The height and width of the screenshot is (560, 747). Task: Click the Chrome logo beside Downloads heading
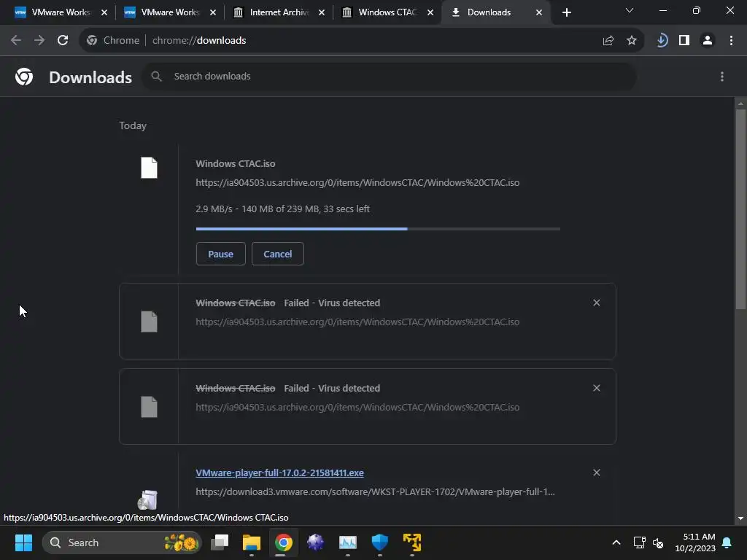tap(24, 77)
